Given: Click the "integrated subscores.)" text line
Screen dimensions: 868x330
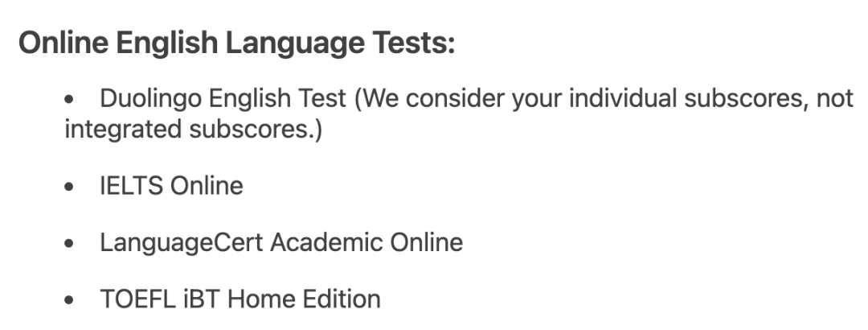Looking at the screenshot, I should tap(193, 129).
